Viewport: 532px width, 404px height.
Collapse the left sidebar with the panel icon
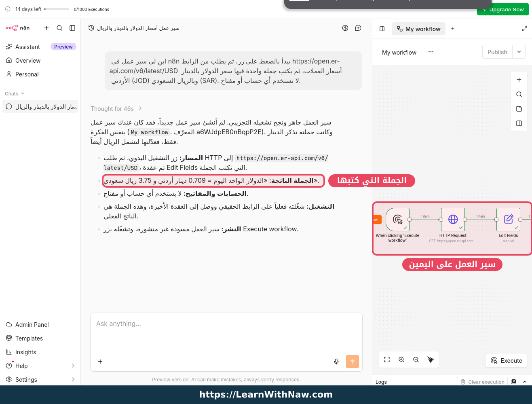click(72, 28)
